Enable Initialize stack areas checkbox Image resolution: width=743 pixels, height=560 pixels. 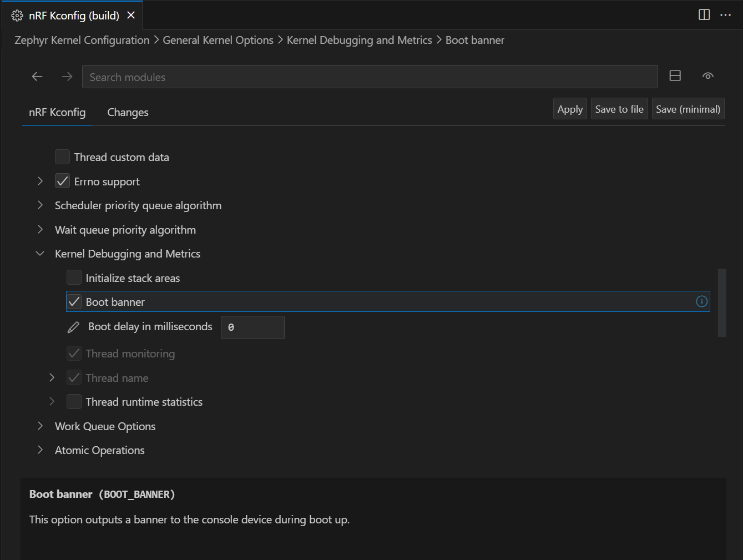[74, 278]
